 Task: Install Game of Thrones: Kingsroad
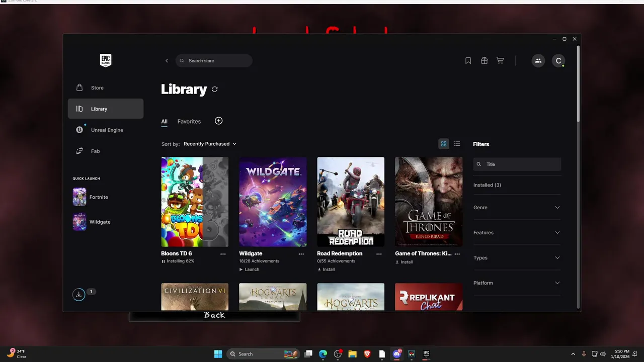404,262
